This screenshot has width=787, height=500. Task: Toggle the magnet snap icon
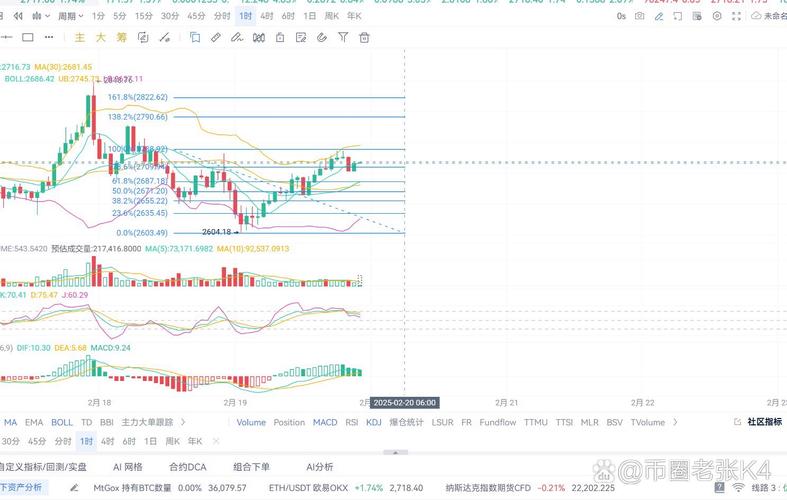322,37
